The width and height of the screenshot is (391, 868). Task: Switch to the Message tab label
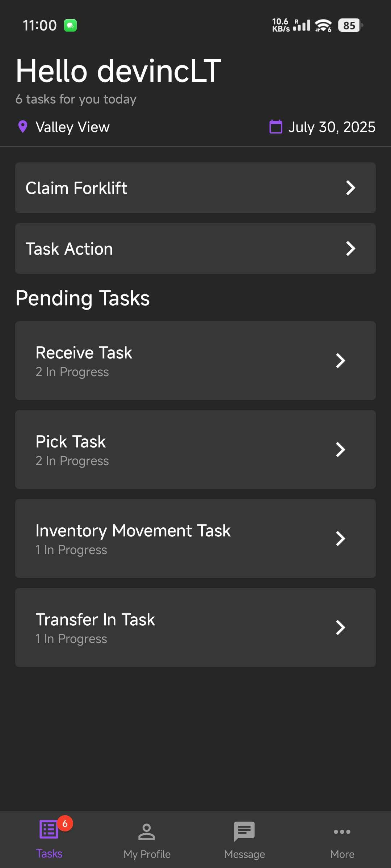click(244, 854)
